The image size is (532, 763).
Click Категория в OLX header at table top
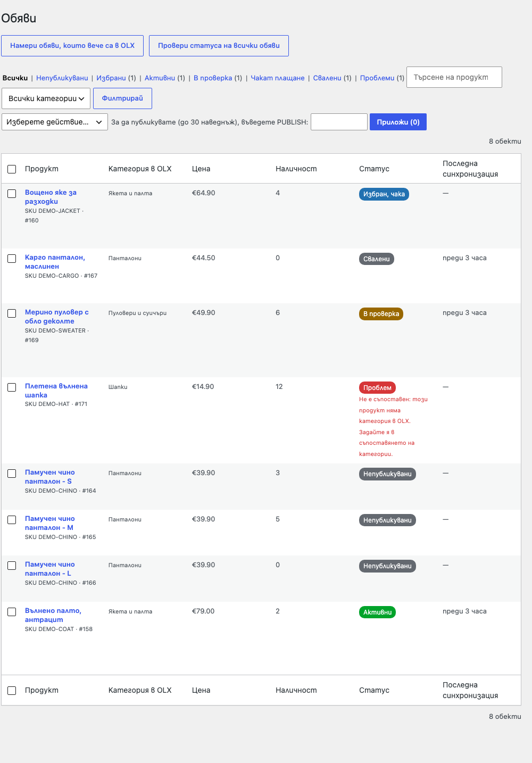click(x=140, y=169)
